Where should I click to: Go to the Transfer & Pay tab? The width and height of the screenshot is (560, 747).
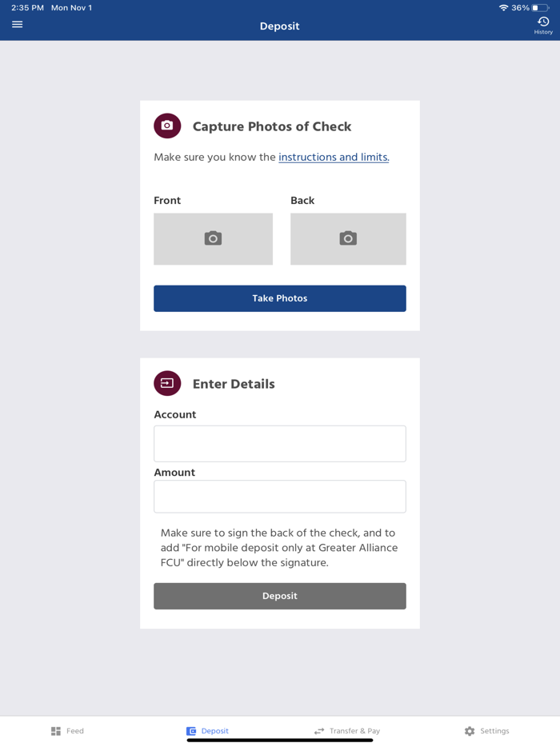pyautogui.click(x=347, y=731)
